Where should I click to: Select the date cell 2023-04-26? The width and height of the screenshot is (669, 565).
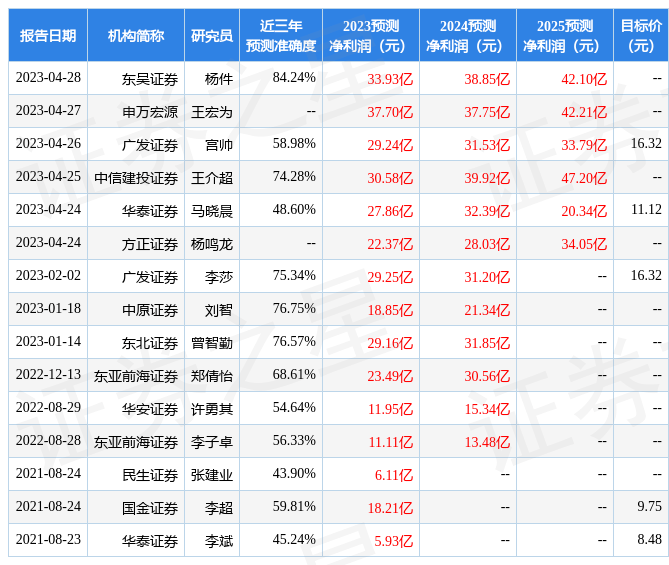pyautogui.click(x=48, y=143)
